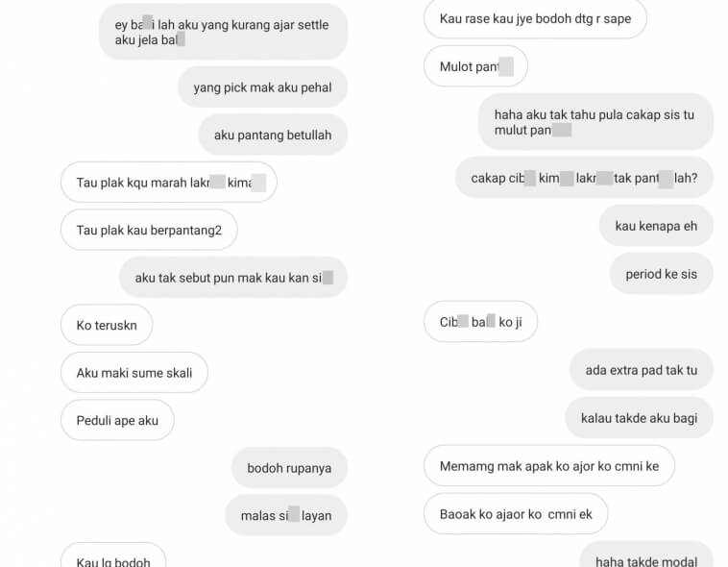This screenshot has width=728, height=567.
Task: Select the 'aku tak sebut pun mak kau' bubble
Action: click(233, 278)
